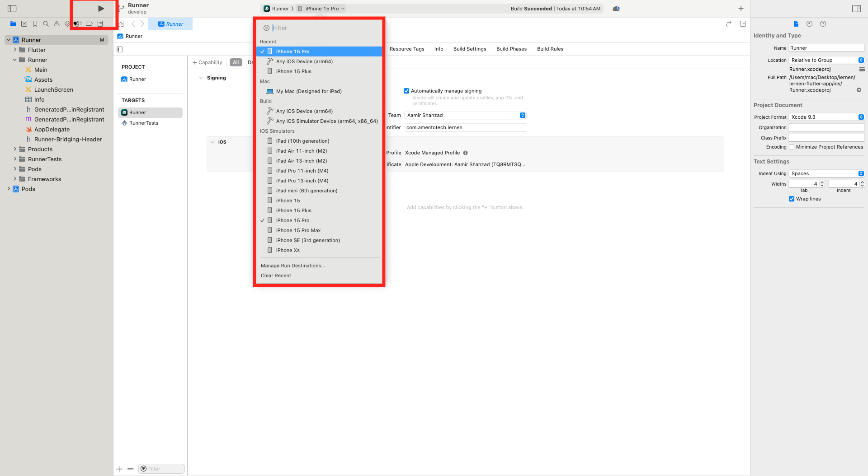
Task: Toggle the right inspector panel
Action: (856, 9)
